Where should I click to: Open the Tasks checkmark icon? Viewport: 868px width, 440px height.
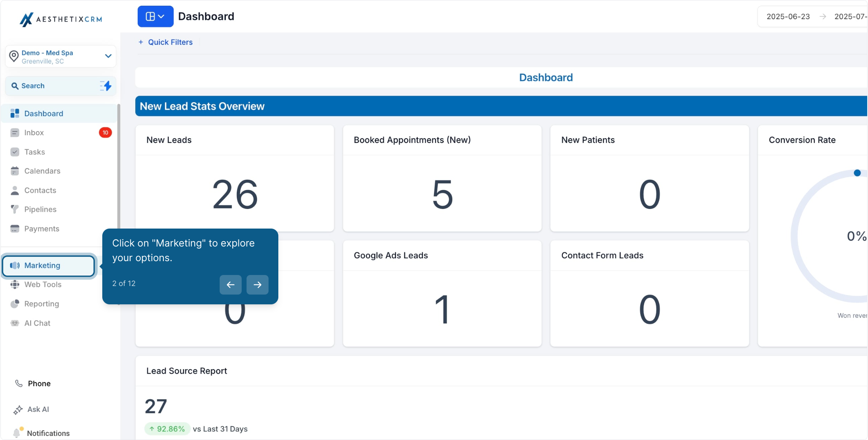[x=15, y=152]
